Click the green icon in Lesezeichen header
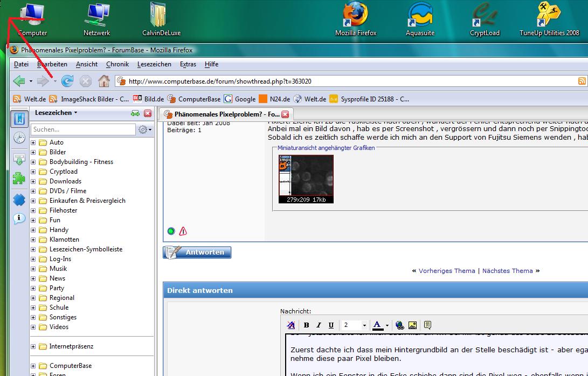This screenshot has width=588, height=376. pyautogui.click(x=135, y=113)
